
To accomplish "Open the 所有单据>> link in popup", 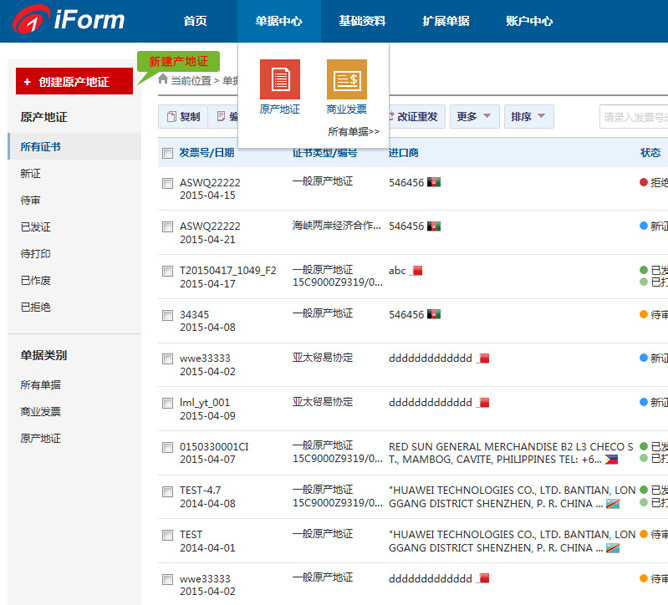I will pos(354,131).
